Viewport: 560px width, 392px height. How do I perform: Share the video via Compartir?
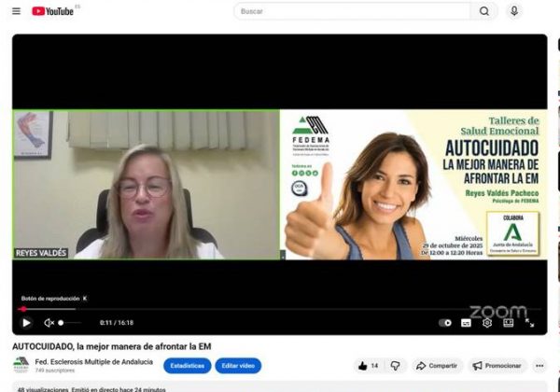437,366
